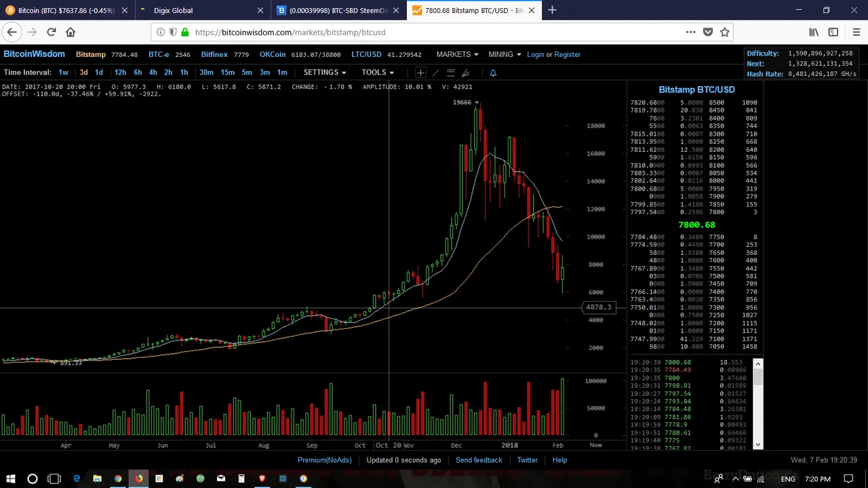The image size is (868, 488).
Task: Open the Twitter link in footer
Action: [527, 460]
